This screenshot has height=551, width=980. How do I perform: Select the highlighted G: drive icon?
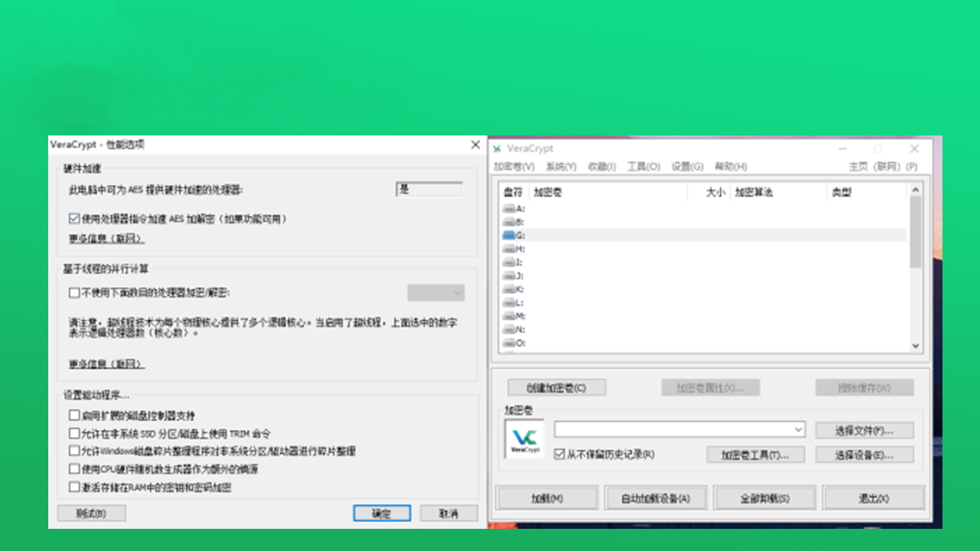click(508, 236)
